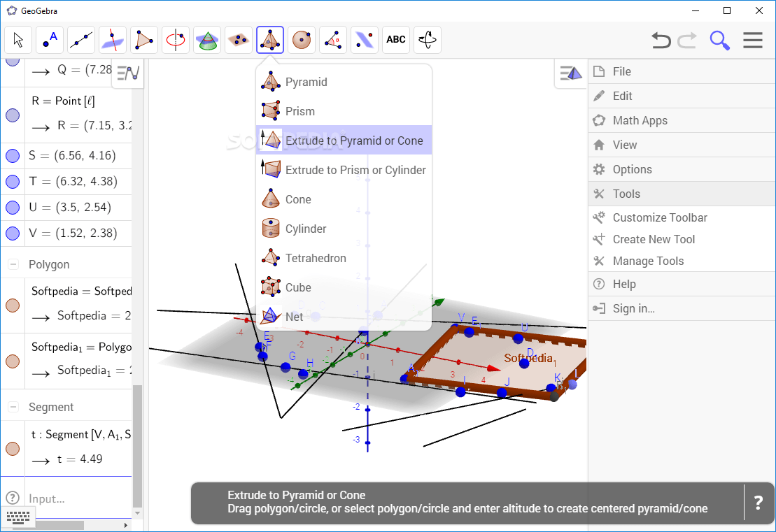Image resolution: width=776 pixels, height=532 pixels.
Task: Toggle visibility of the Softpedia polygon
Action: [x=11, y=305]
